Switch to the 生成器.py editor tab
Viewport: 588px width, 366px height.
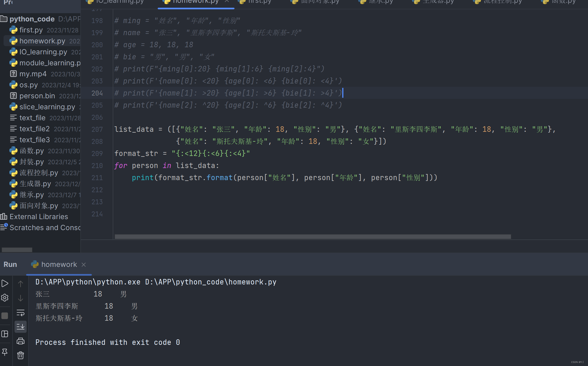pyautogui.click(x=433, y=2)
